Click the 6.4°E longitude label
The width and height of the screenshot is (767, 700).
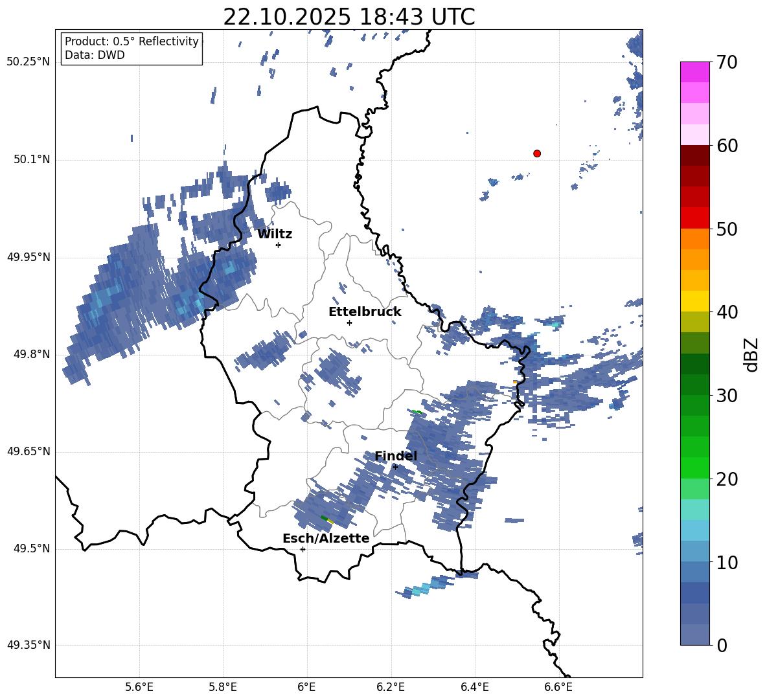[474, 688]
